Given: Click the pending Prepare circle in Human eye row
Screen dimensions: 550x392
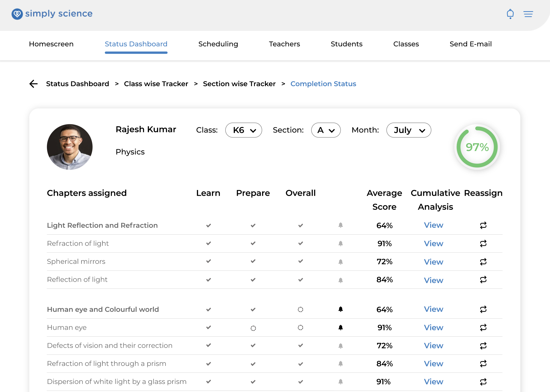Looking at the screenshot, I should pos(253,328).
